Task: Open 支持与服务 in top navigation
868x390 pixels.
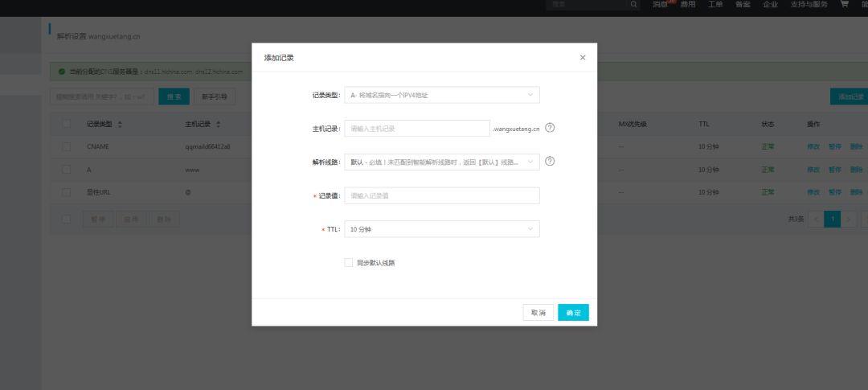Action: (x=809, y=5)
